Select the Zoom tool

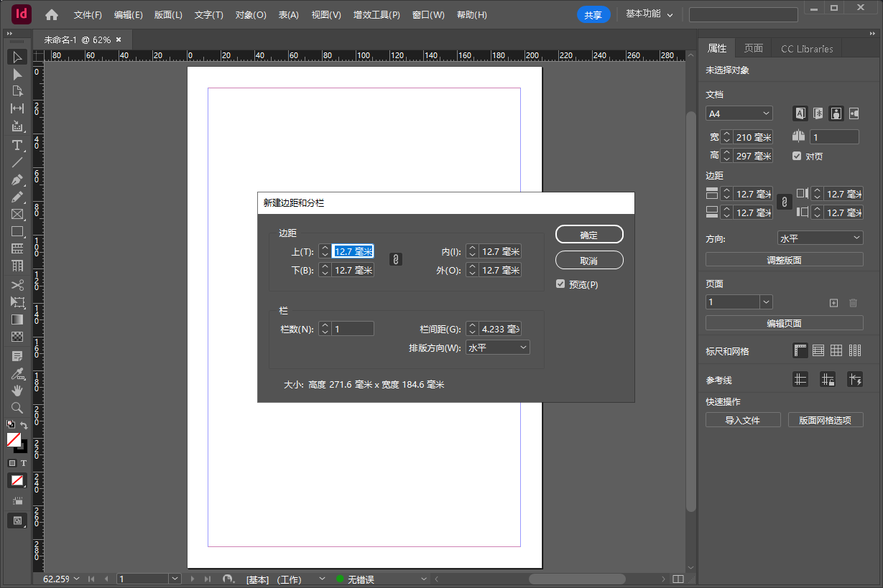[17, 407]
